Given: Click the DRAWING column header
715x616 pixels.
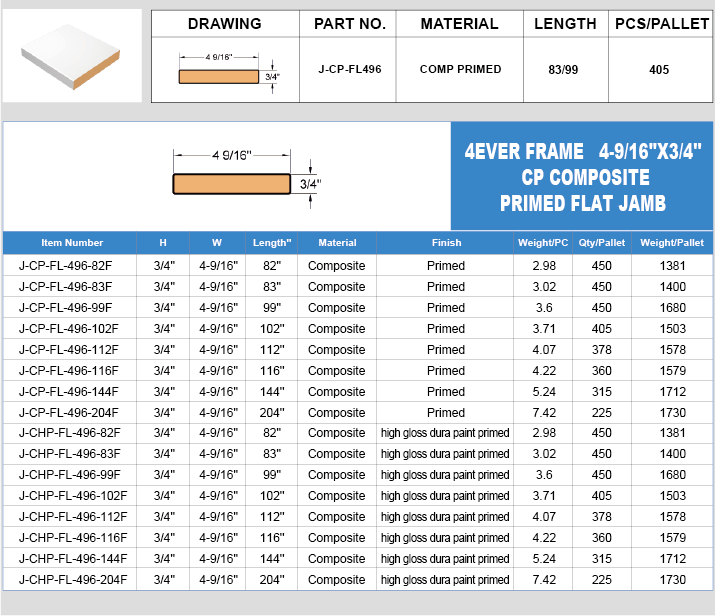Looking at the screenshot, I should pos(225,24).
